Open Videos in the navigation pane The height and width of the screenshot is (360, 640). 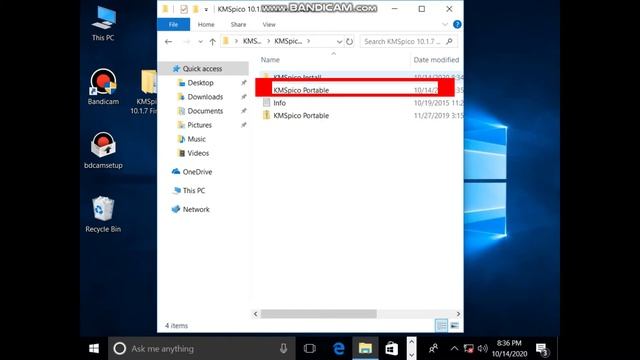tap(198, 153)
